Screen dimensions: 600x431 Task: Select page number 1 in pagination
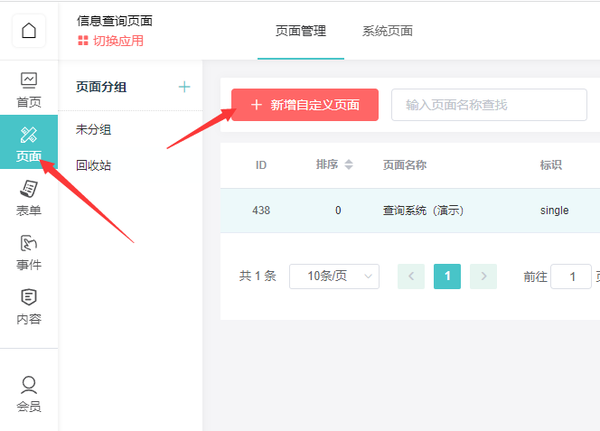[x=447, y=276]
